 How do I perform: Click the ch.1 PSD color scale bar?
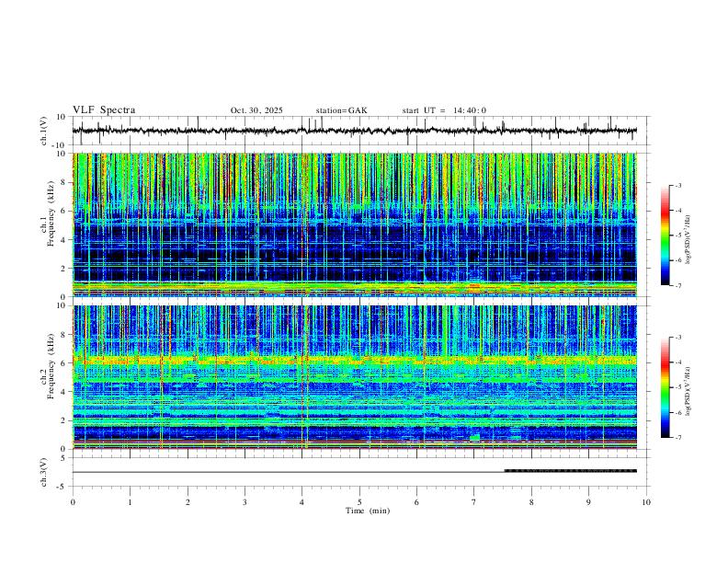(665, 236)
